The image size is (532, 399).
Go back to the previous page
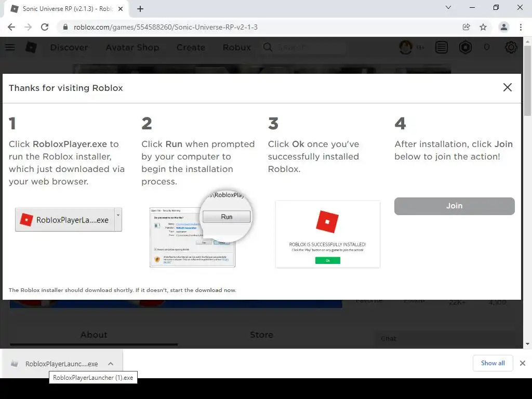[11, 27]
